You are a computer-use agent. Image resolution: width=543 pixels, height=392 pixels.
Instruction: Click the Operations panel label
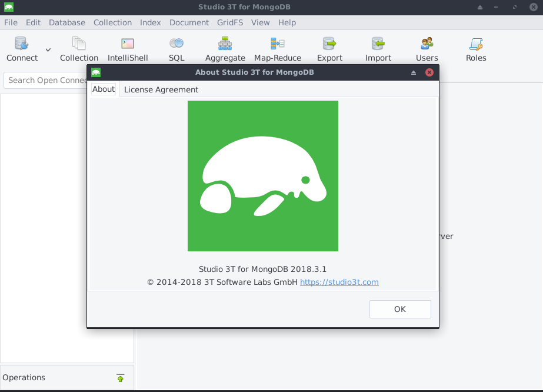coord(24,377)
